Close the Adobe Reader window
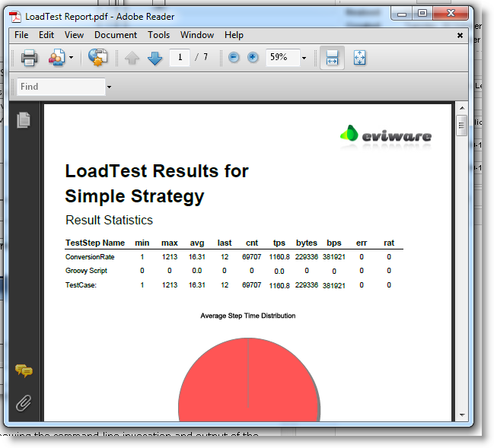The height and width of the screenshot is (448, 494). coord(451,14)
